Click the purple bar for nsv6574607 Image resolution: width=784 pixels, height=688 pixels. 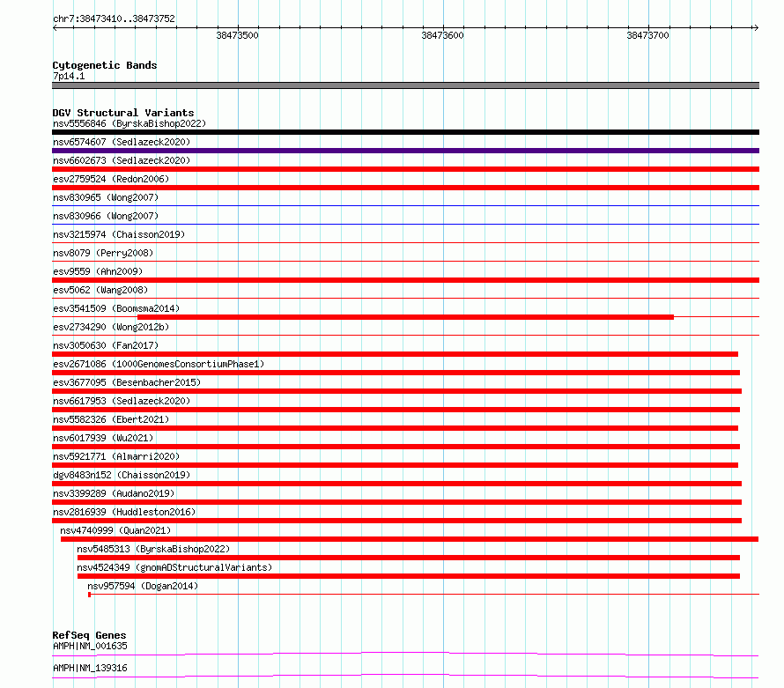point(405,151)
